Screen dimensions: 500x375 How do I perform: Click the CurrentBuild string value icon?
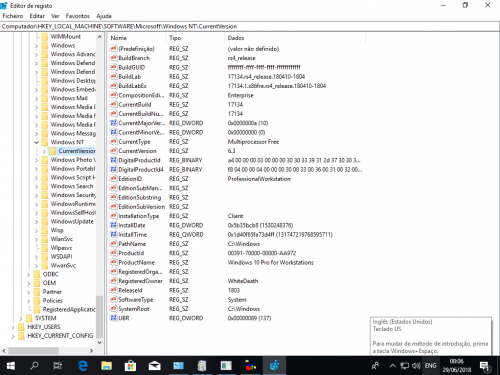[x=114, y=105]
